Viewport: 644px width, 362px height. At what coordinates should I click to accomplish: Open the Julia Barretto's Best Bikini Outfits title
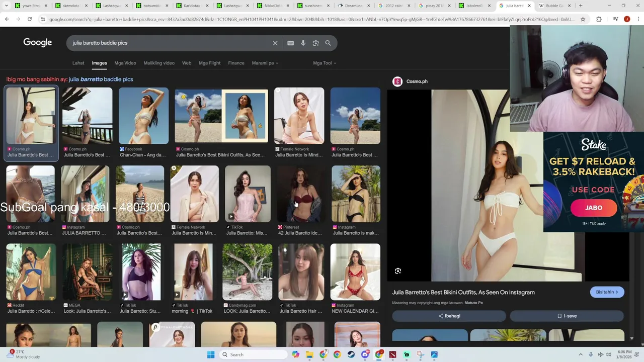(x=463, y=292)
